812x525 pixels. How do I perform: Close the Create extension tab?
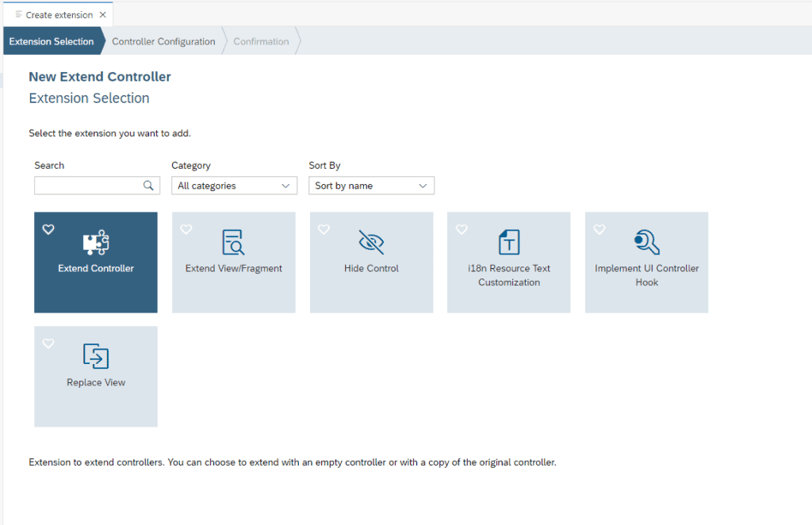103,14
